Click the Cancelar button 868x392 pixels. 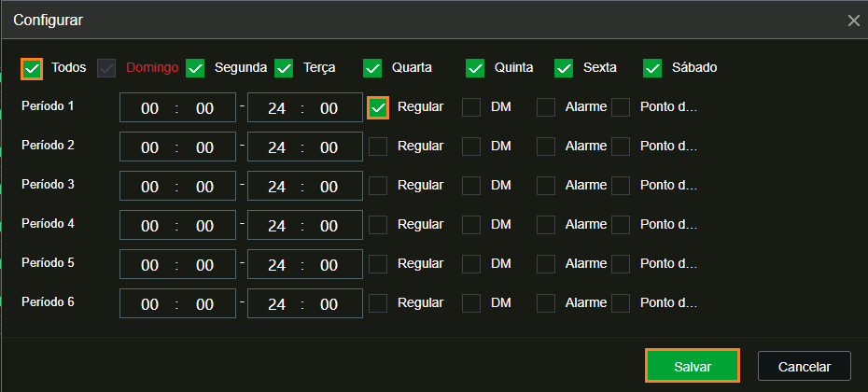tap(805, 366)
